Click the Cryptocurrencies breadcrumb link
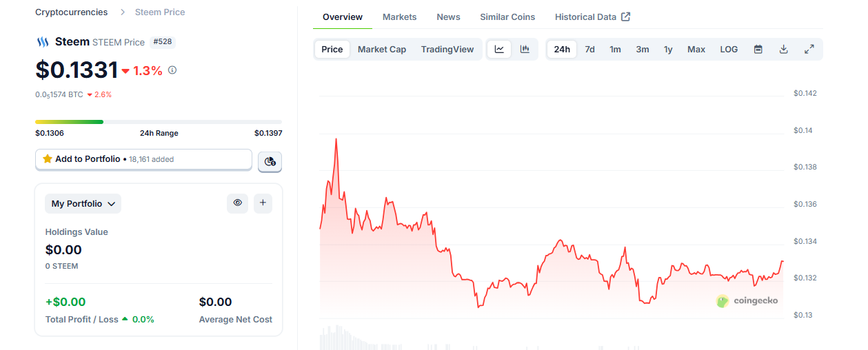Viewport: 868px width, 350px height. tap(72, 12)
